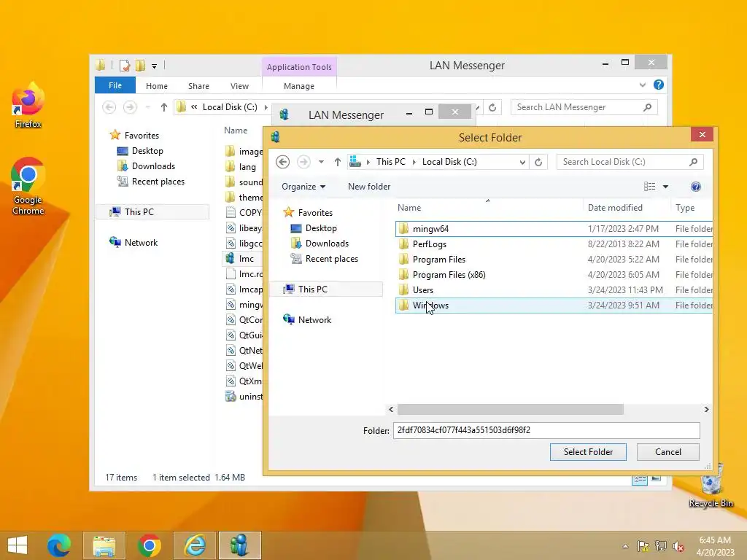Click the New folder button

tap(369, 187)
